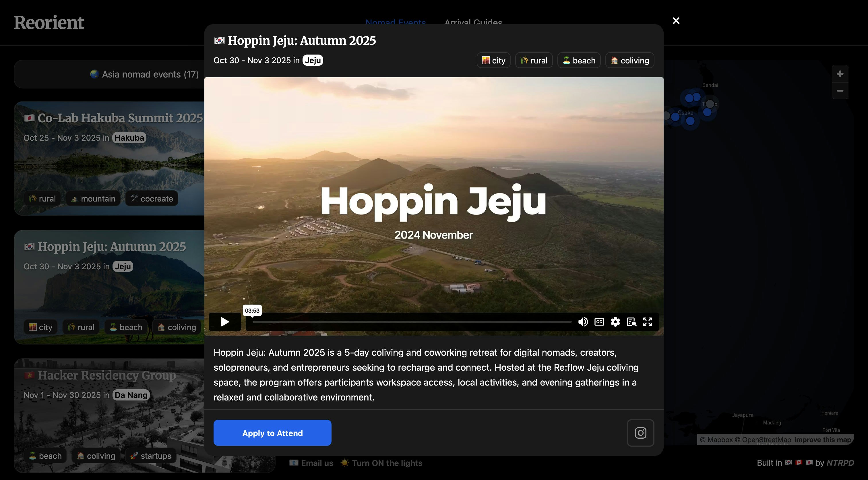Image resolution: width=868 pixels, height=480 pixels.
Task: Enter fullscreen video mode
Action: pyautogui.click(x=647, y=322)
